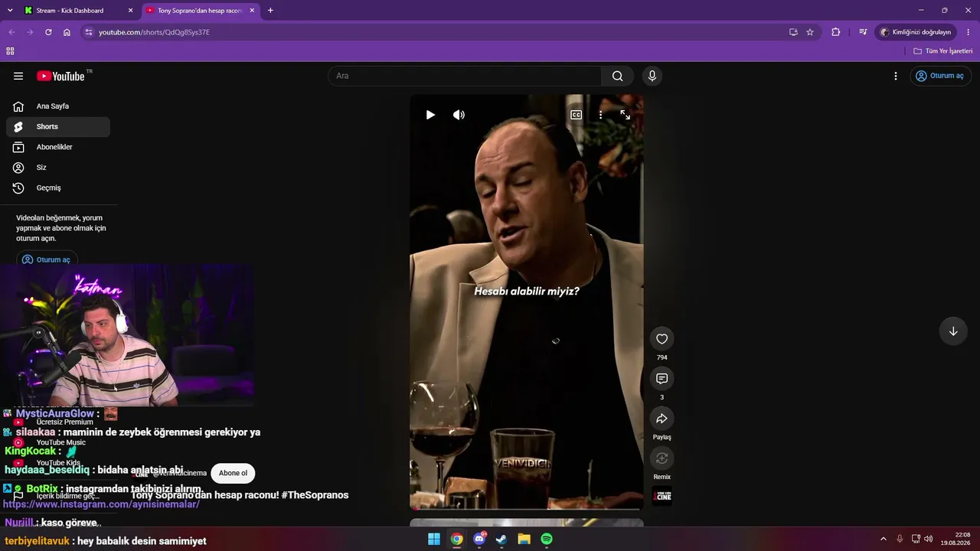Open the CINE channel sound thumbnail
The height and width of the screenshot is (551, 980).
point(662,496)
